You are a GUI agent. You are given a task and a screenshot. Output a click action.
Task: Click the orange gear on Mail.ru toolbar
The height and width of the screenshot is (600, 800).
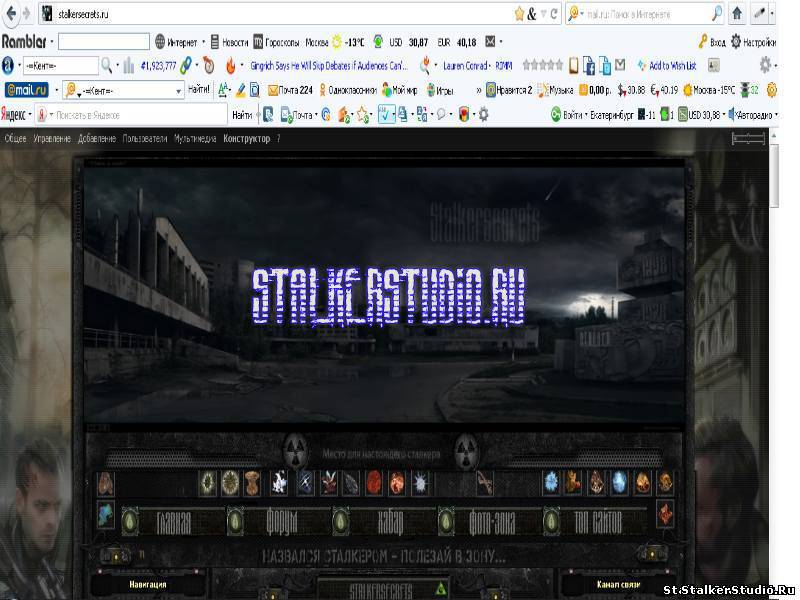point(771,90)
